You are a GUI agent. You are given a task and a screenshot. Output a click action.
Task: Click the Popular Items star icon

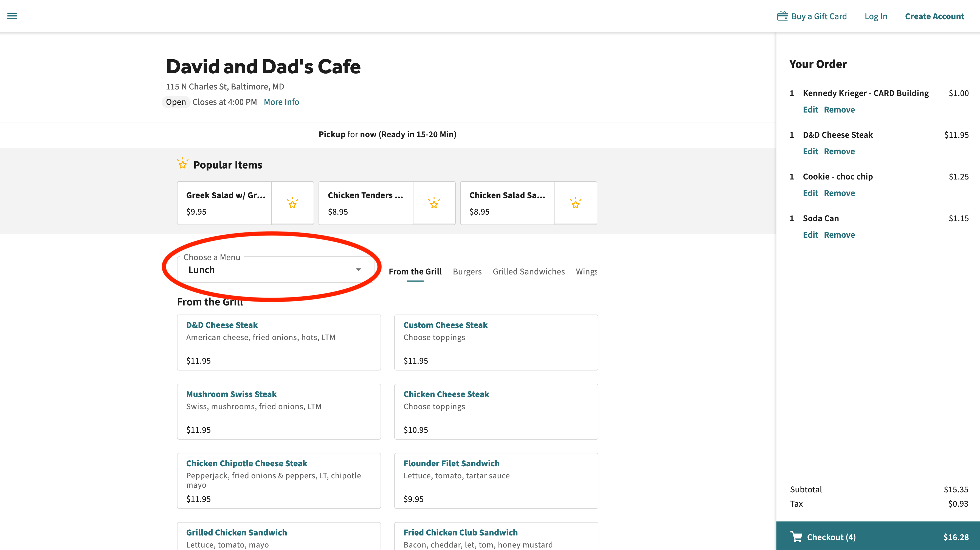pyautogui.click(x=183, y=164)
